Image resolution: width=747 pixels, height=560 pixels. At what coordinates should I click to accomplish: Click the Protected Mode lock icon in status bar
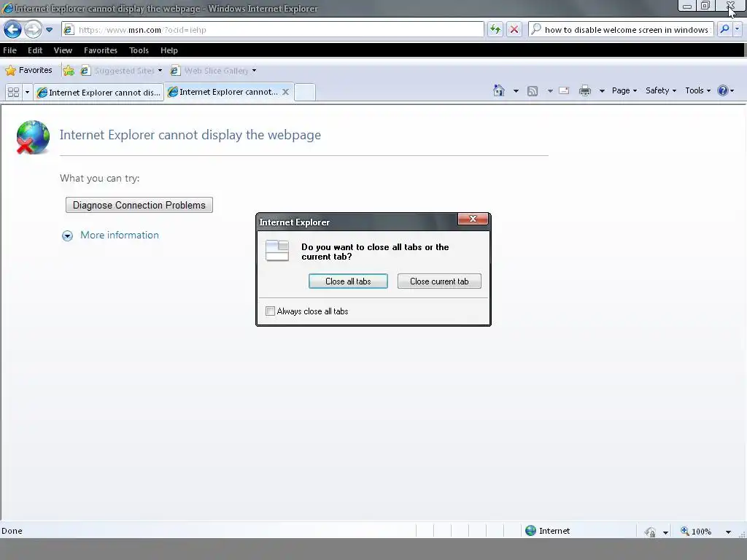(x=650, y=532)
